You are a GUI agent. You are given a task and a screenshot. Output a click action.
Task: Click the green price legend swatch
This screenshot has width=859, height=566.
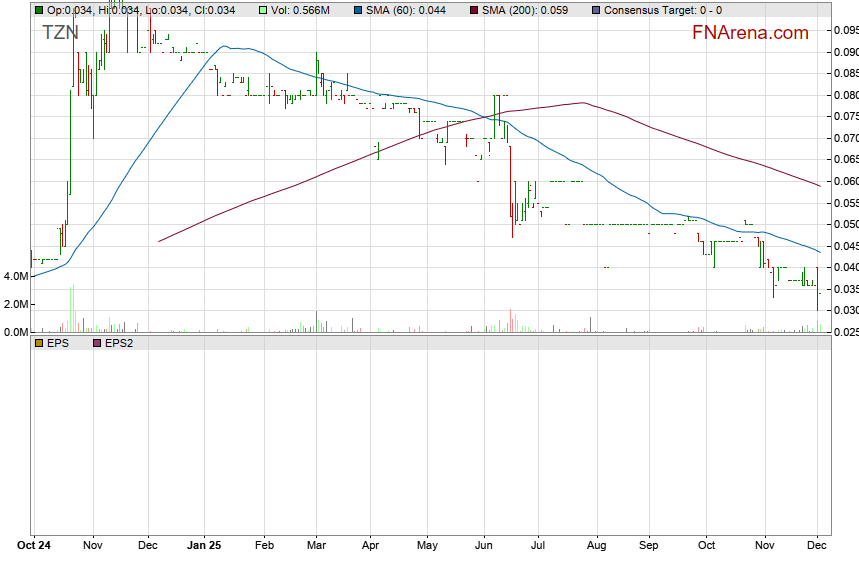click(x=39, y=10)
